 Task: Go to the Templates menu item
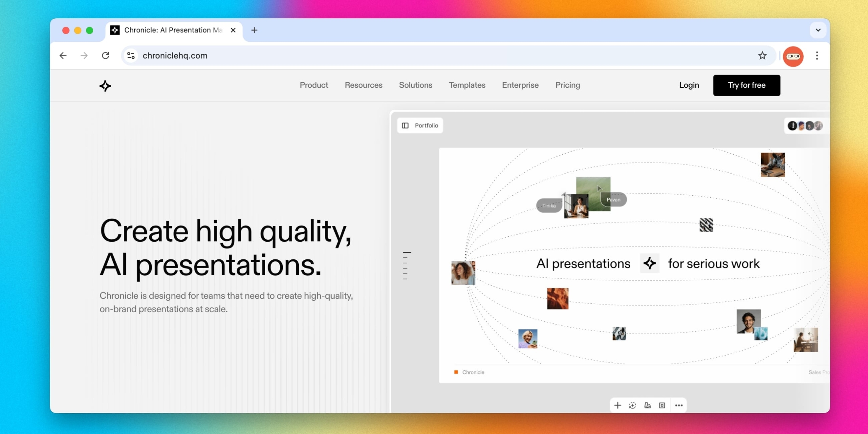[x=467, y=85]
